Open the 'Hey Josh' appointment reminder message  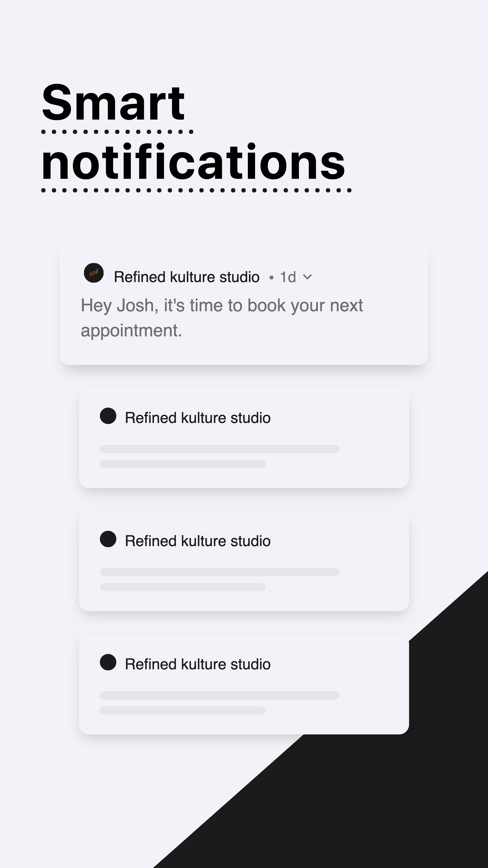pyautogui.click(x=222, y=317)
